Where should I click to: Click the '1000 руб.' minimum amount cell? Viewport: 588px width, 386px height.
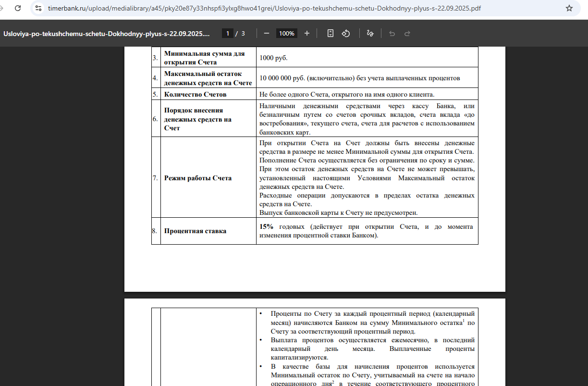click(273, 58)
